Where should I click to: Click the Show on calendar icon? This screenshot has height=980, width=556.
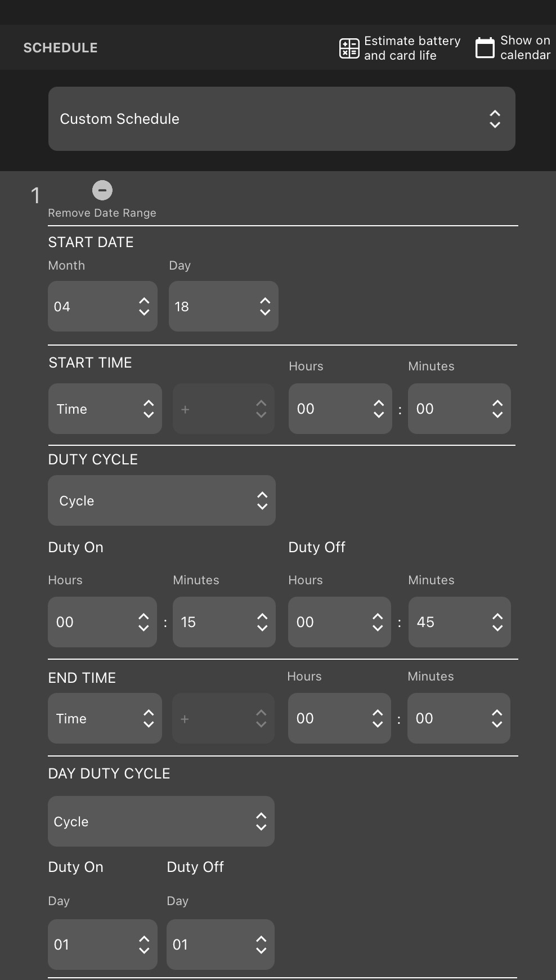(x=485, y=48)
